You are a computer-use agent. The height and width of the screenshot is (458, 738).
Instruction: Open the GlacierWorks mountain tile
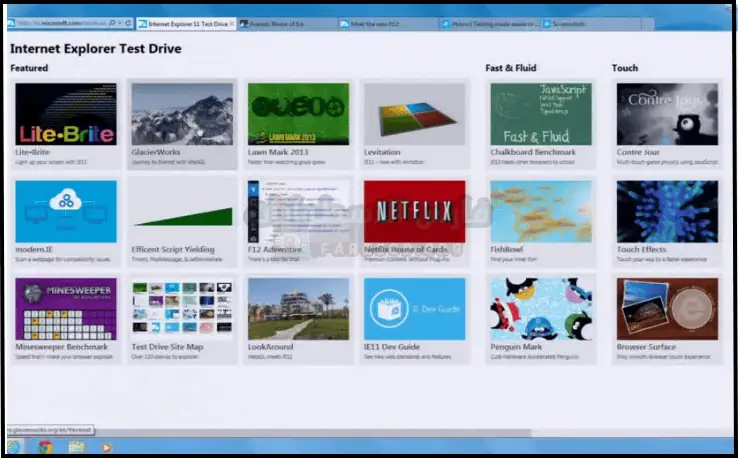182,114
